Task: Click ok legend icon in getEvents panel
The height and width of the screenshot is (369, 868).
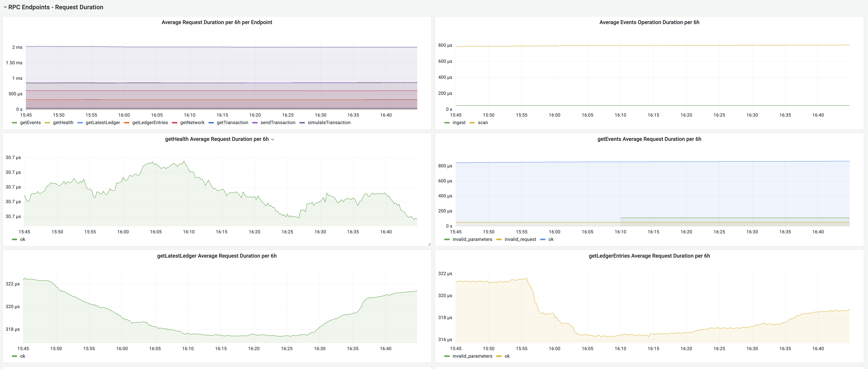Action: pyautogui.click(x=542, y=239)
